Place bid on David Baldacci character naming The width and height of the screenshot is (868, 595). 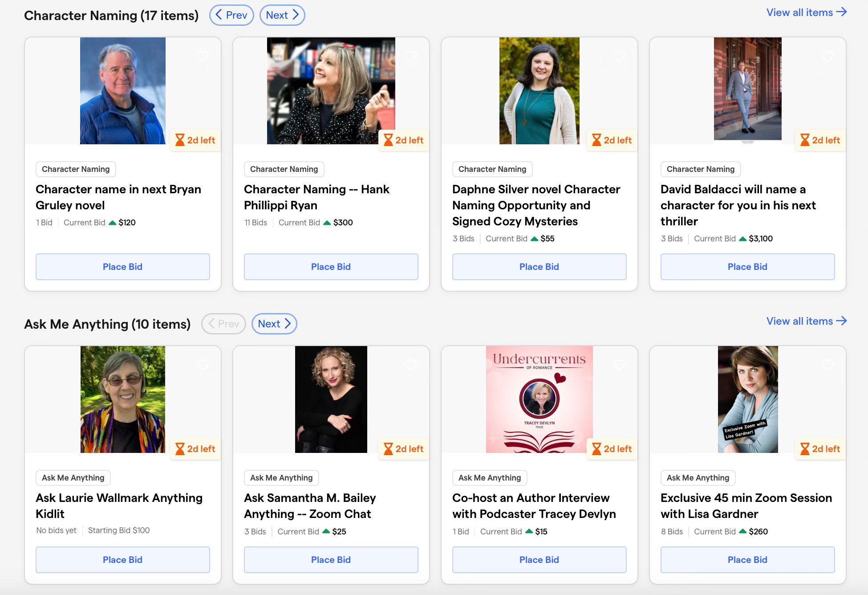[747, 267]
